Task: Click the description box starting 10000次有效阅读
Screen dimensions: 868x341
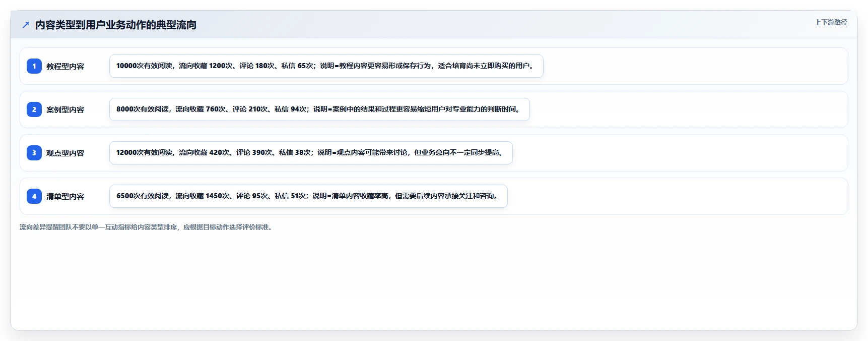Action: pos(326,66)
